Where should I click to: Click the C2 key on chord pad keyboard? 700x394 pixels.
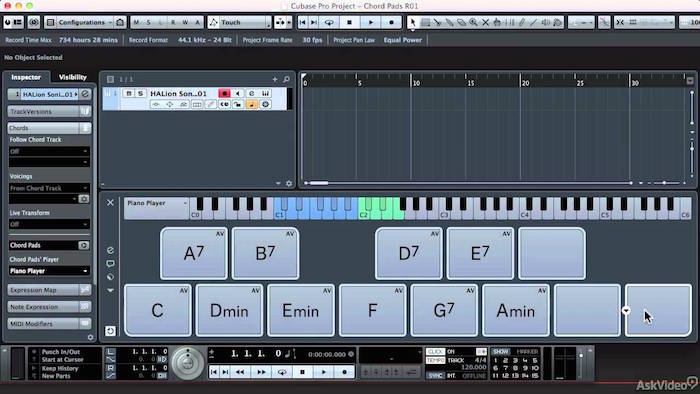point(363,215)
